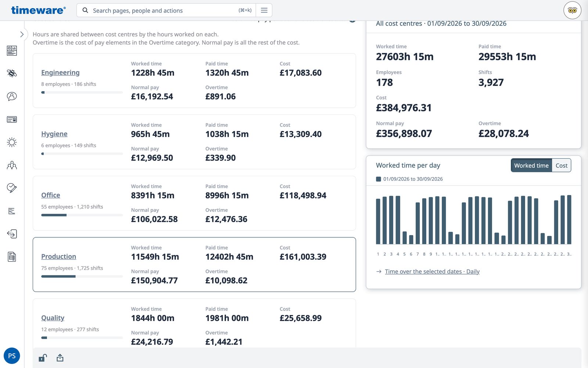
Task: Open the Production cost centre link
Action: pos(59,256)
